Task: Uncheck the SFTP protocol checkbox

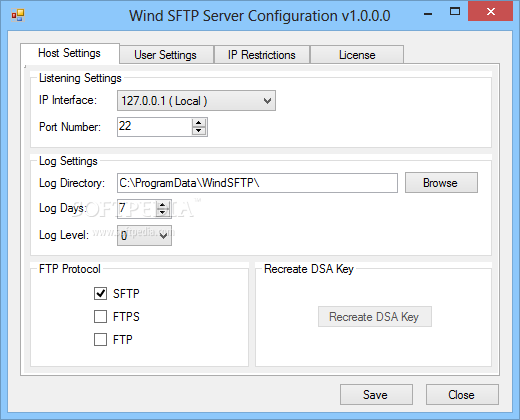Action: tap(100, 294)
